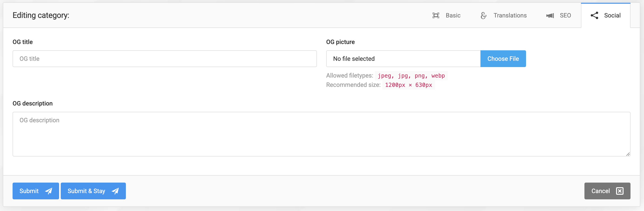Click paper plane icon on Submit & Stay
Screen dimensions: 644x211
point(115,191)
